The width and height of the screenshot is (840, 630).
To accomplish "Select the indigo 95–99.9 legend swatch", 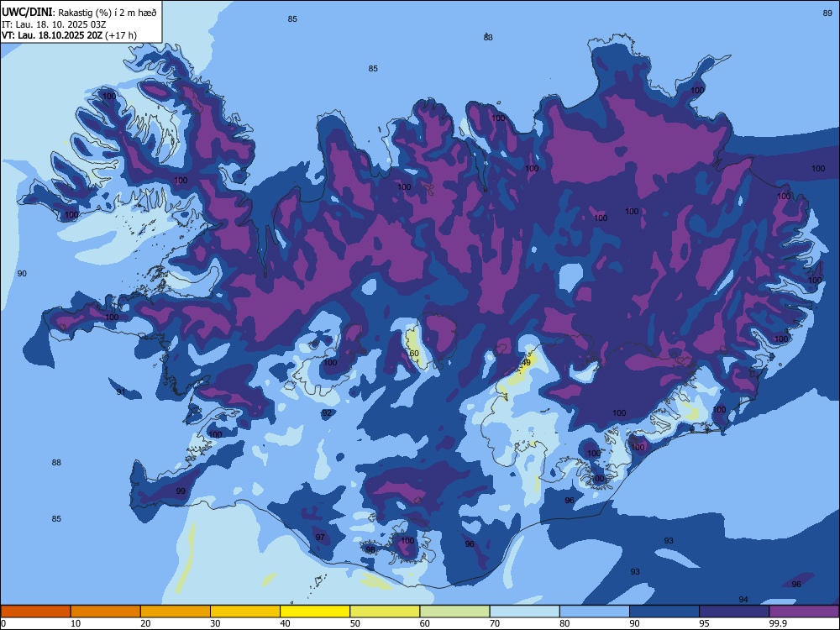I will [734, 612].
